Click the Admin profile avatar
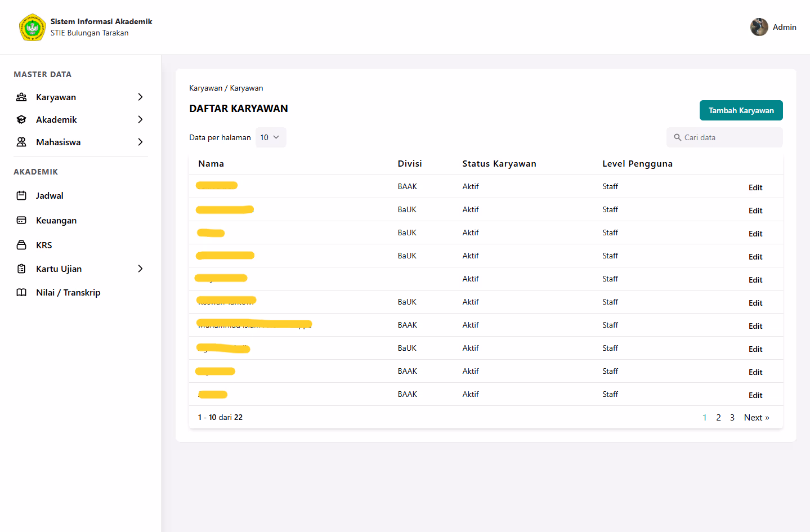810x532 pixels. coord(759,27)
